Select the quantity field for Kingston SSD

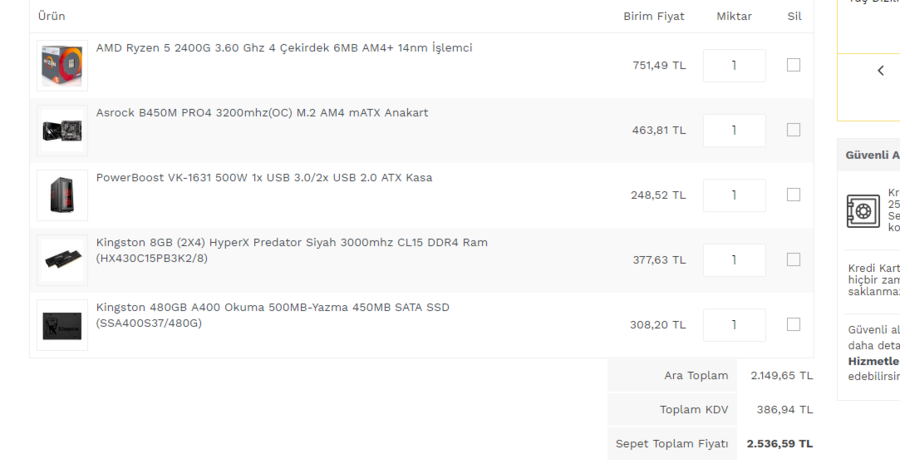734,324
